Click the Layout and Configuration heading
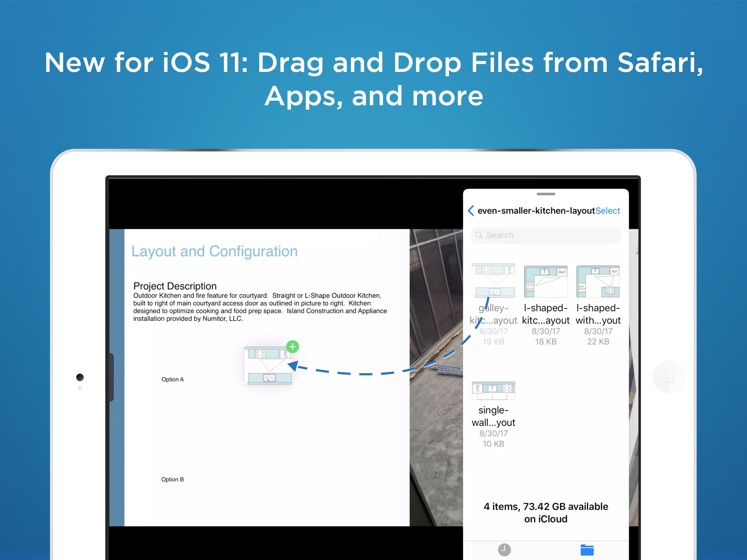 (214, 251)
